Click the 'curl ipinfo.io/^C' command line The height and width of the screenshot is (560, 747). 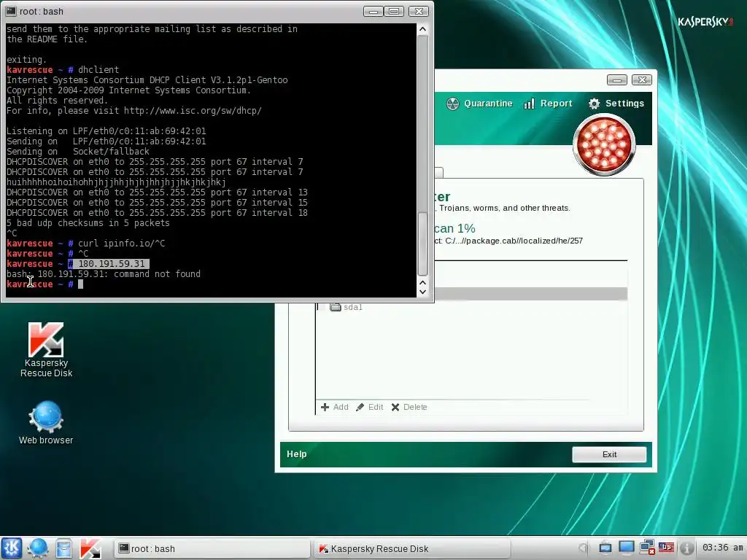coord(122,244)
